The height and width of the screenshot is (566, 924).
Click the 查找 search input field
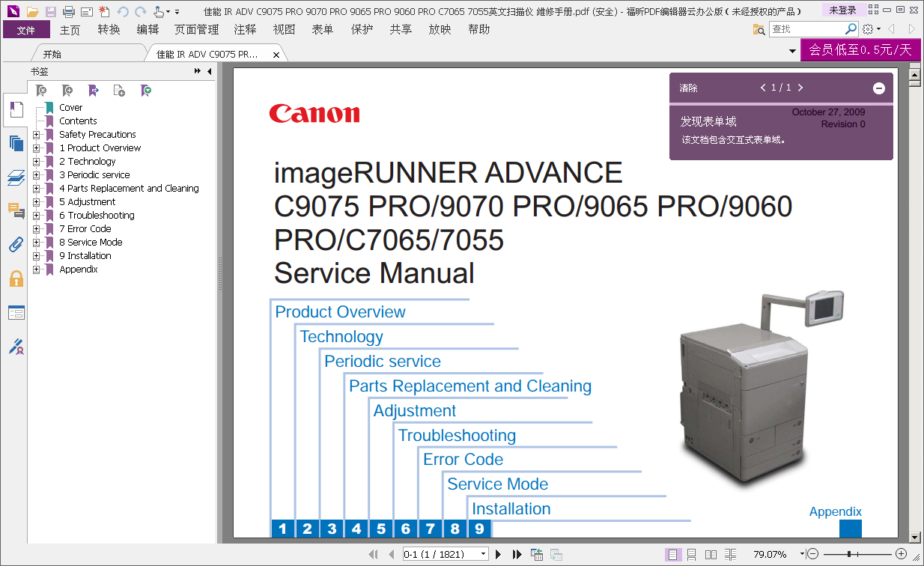[x=806, y=29]
